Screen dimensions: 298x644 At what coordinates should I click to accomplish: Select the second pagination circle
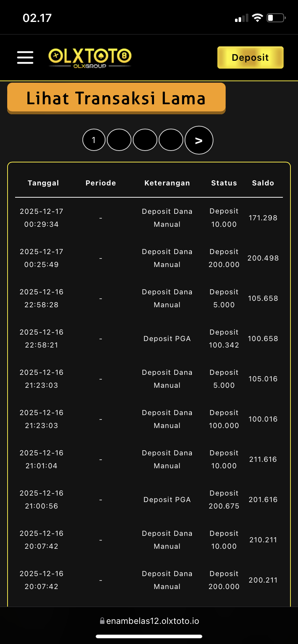click(119, 140)
